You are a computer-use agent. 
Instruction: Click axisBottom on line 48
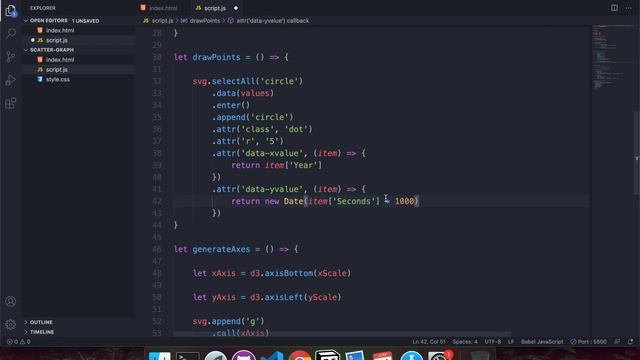(289, 273)
